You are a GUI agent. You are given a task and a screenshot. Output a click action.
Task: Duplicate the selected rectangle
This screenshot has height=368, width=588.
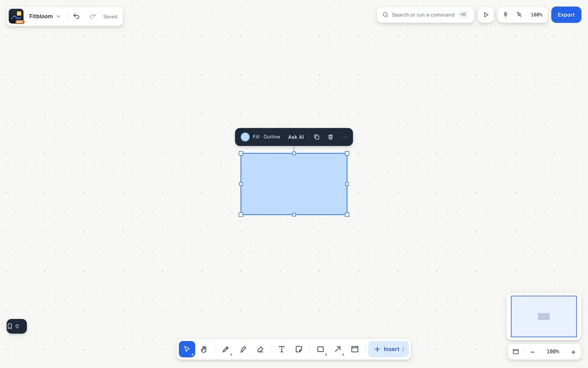coord(316,137)
